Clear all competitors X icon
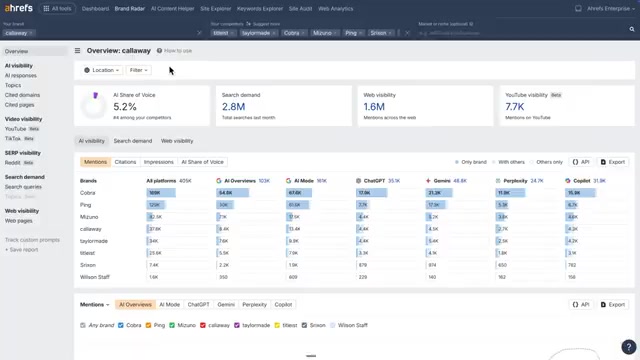640x360 pixels. 407,33
